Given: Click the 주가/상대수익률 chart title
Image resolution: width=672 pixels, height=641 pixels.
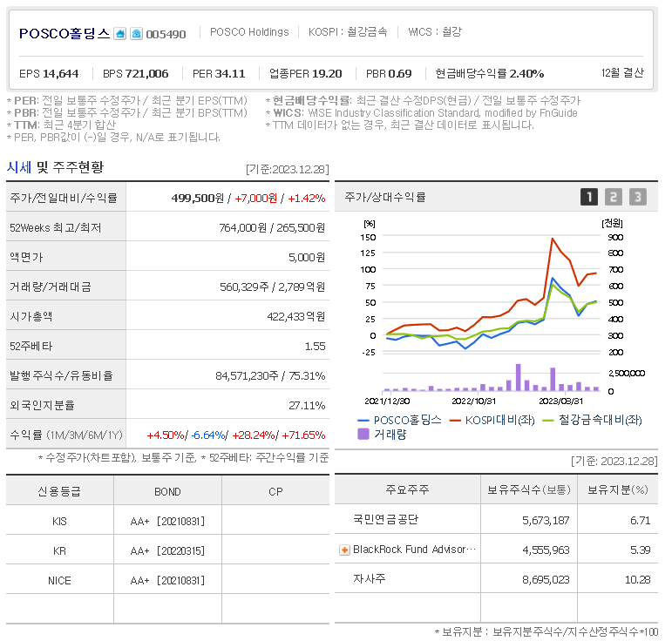Looking at the screenshot, I should tap(385, 197).
